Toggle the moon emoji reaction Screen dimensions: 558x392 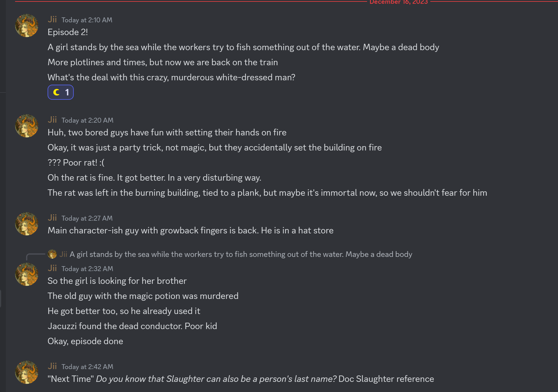pos(60,92)
